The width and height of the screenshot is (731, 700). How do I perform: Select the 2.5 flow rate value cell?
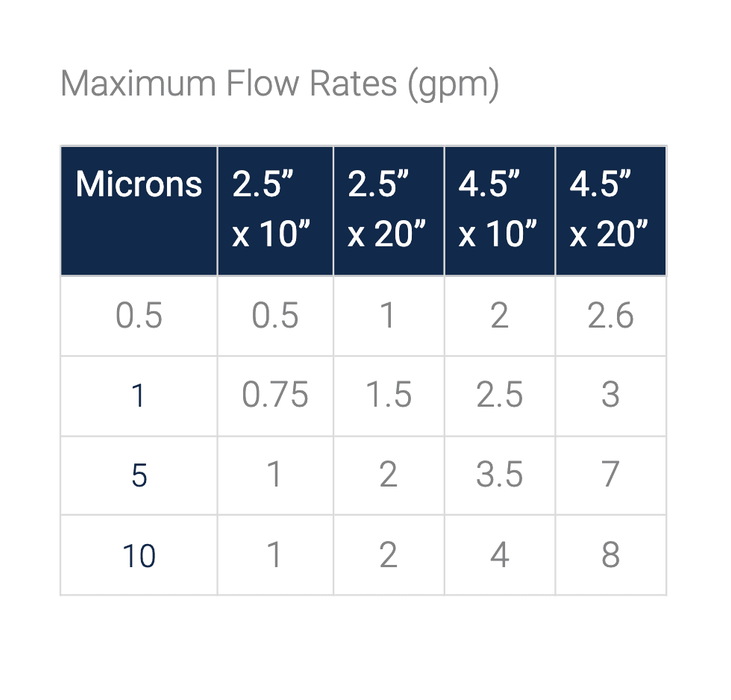click(499, 396)
